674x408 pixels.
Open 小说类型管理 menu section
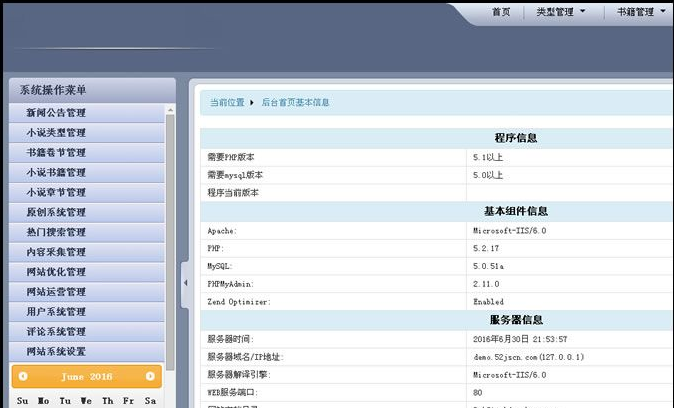[56, 133]
